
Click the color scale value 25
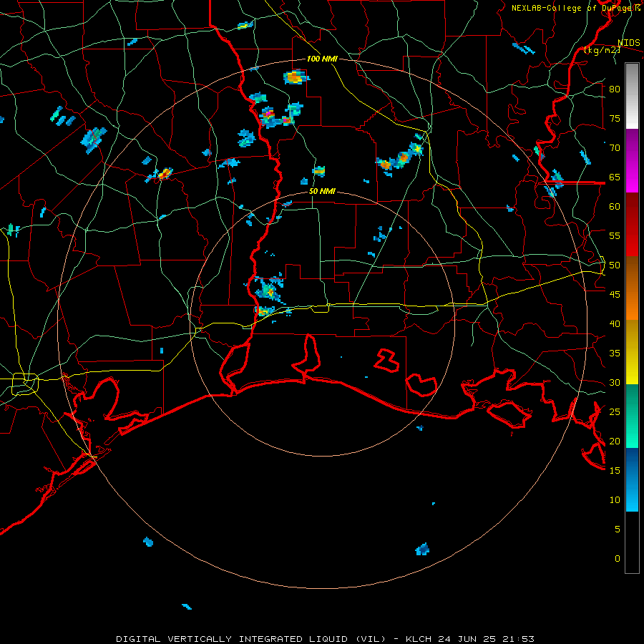615,412
